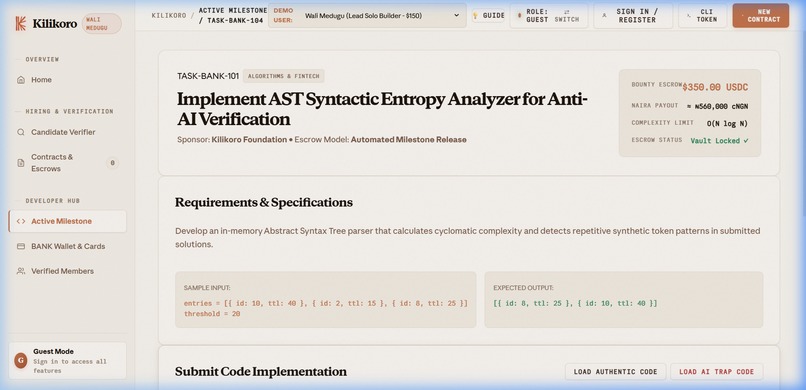The height and width of the screenshot is (390, 806).
Task: Click the Home house icon
Action: (x=21, y=80)
